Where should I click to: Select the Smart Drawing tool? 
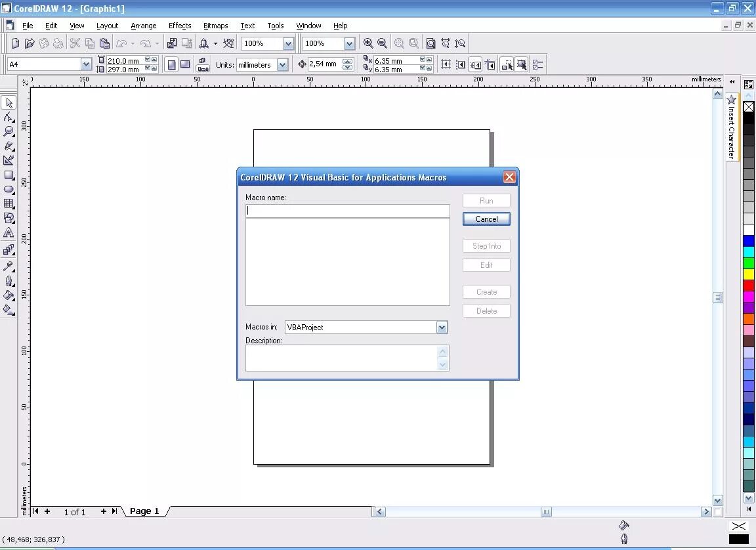(x=9, y=160)
